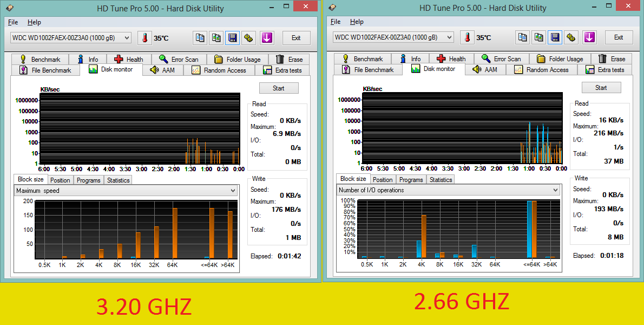Open Folder Usage tab in right window
644x325 pixels.
[x=560, y=58]
